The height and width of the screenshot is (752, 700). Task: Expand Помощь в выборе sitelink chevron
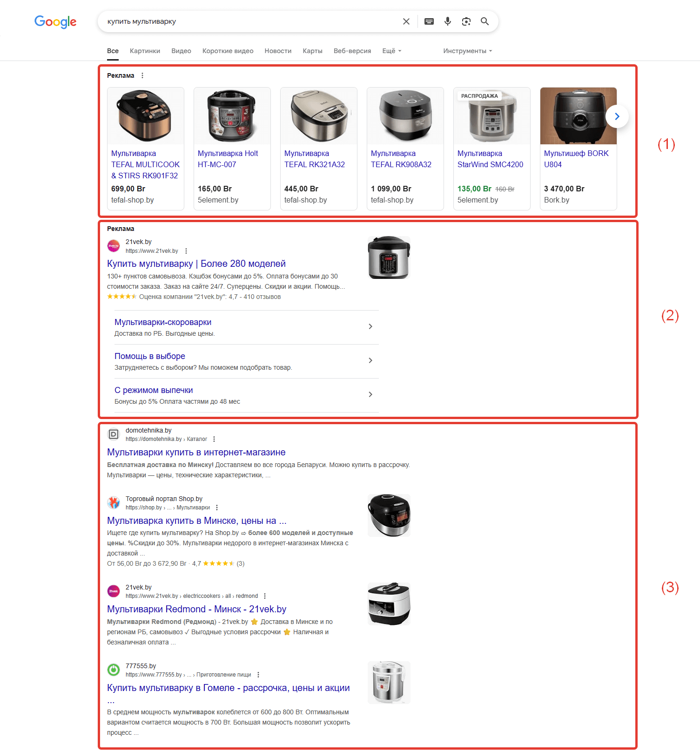click(x=370, y=360)
